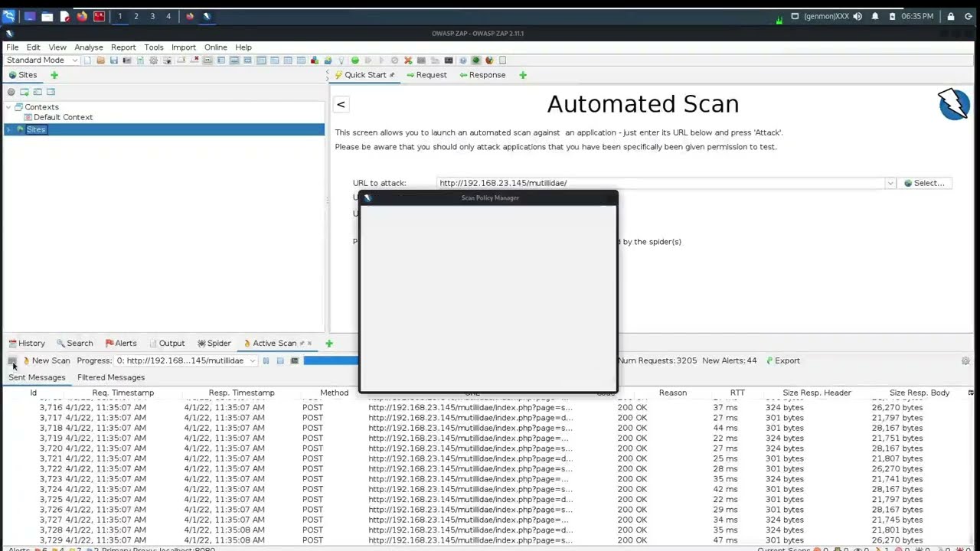Expand the Sites tree node
Viewport: 980px width, 551px height.
(8, 129)
